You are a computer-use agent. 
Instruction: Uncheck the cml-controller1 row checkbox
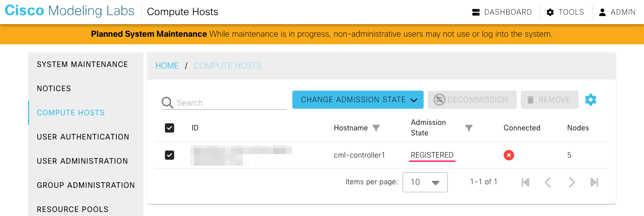tap(170, 155)
